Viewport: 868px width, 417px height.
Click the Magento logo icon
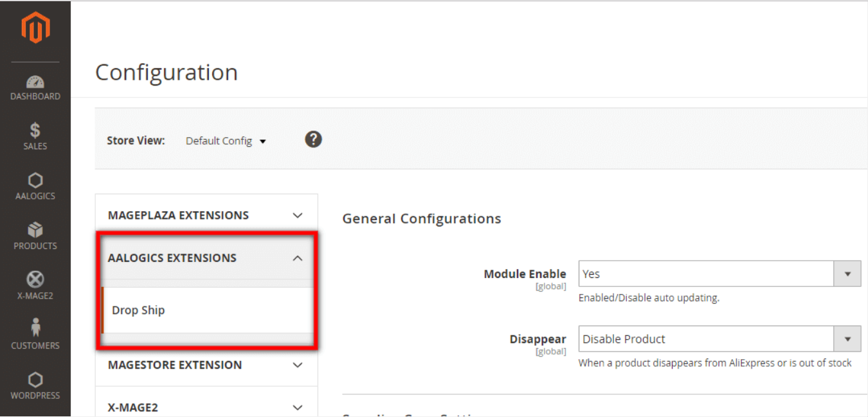(x=35, y=29)
